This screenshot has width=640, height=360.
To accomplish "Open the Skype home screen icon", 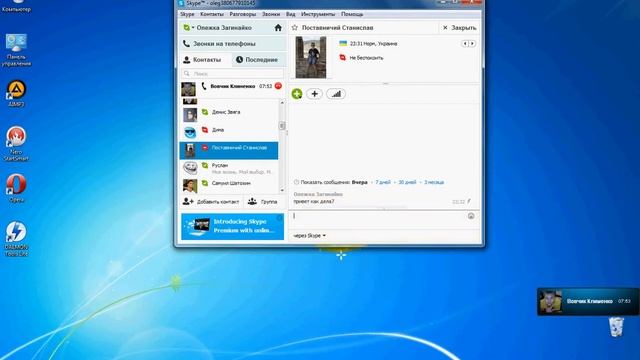I will coord(278,28).
